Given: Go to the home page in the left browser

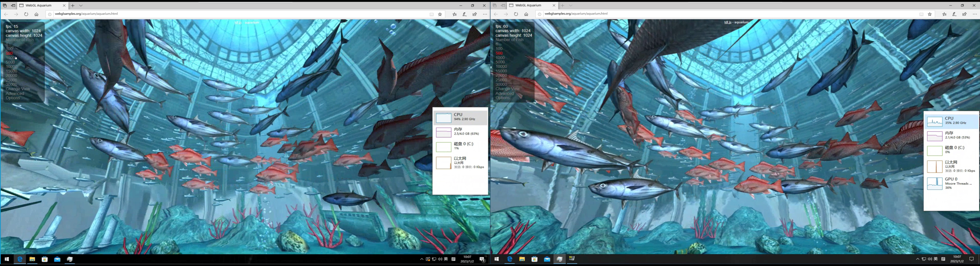Looking at the screenshot, I should (x=36, y=14).
